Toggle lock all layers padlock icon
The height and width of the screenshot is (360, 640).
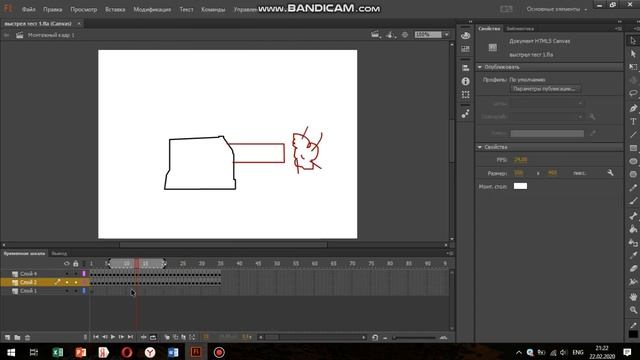pos(76,264)
